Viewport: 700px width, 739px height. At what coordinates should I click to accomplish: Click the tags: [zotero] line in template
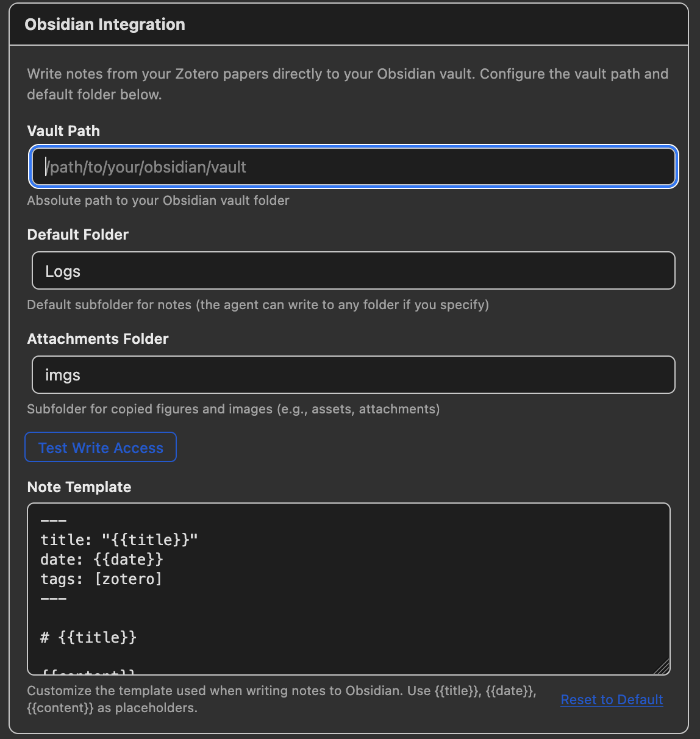click(x=100, y=579)
